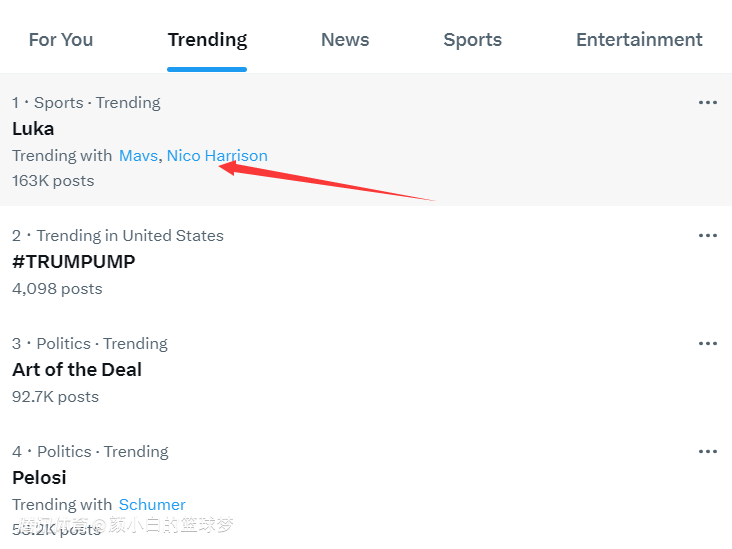
Task: Click the three-dot menu beside Art of the Deal
Action: (x=708, y=344)
